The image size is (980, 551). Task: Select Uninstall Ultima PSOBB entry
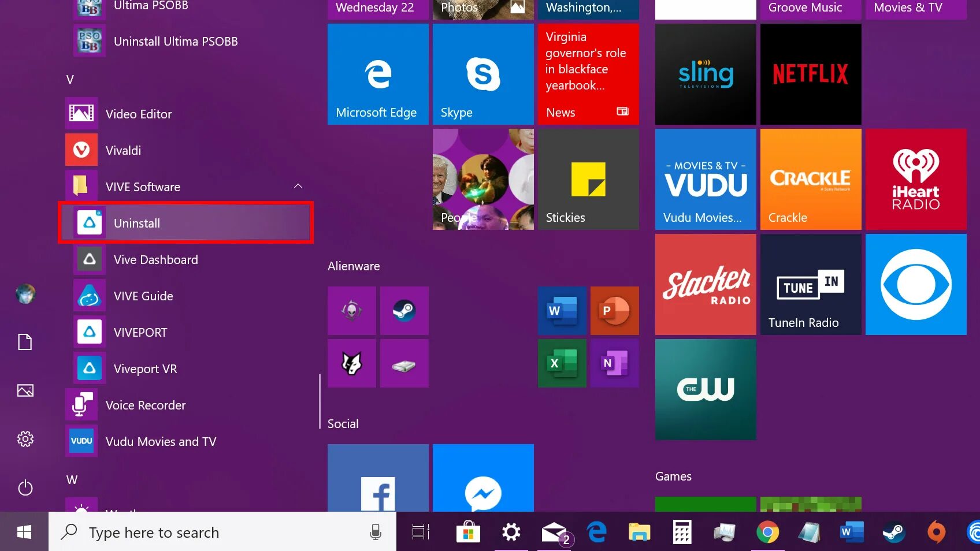[186, 41]
